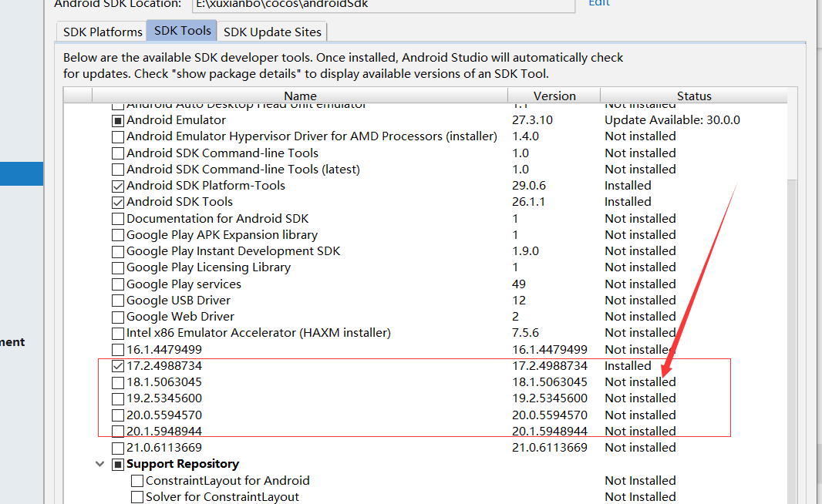Click the Status column header
The height and width of the screenshot is (504, 822).
tap(694, 96)
